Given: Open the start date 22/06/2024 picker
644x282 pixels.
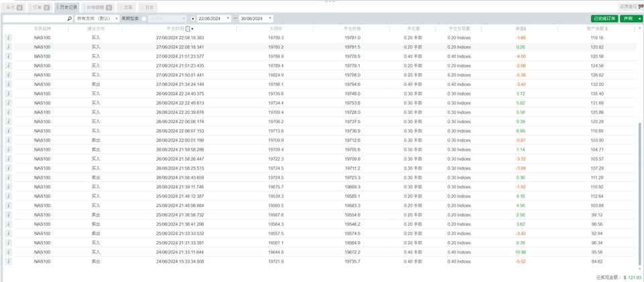Looking at the screenshot, I should click(x=215, y=19).
